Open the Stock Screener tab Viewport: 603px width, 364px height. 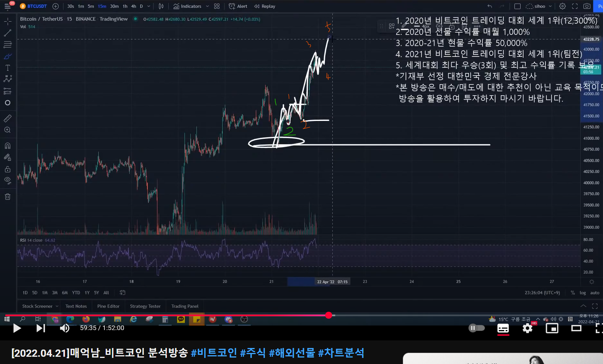pyautogui.click(x=37, y=306)
